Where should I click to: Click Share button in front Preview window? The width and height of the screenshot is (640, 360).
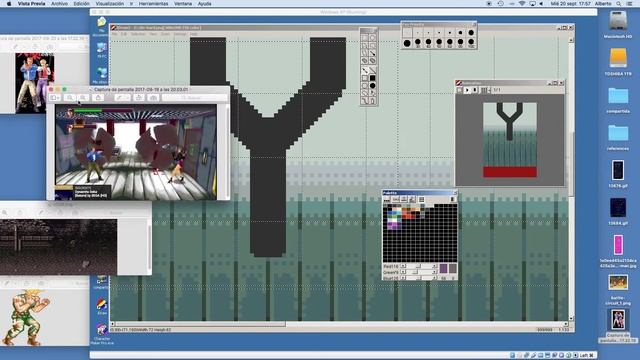pos(98,98)
